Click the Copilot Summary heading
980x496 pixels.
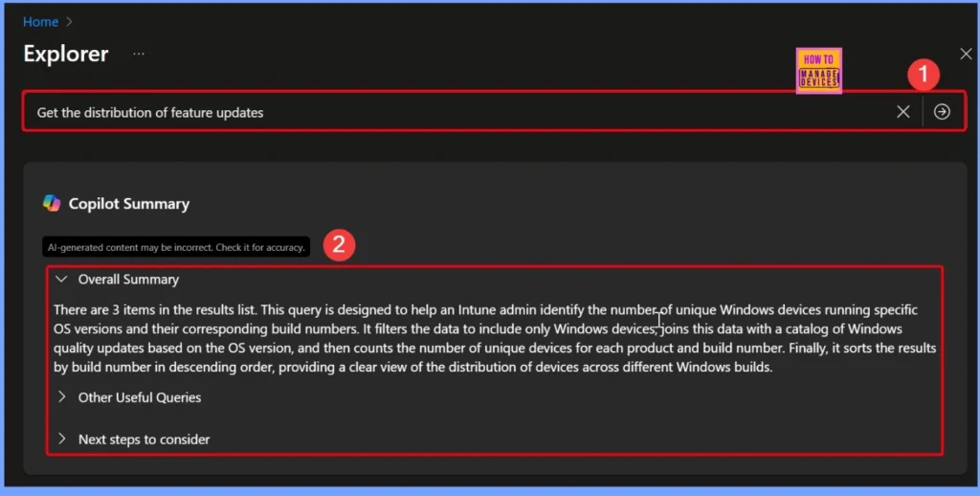tap(129, 204)
